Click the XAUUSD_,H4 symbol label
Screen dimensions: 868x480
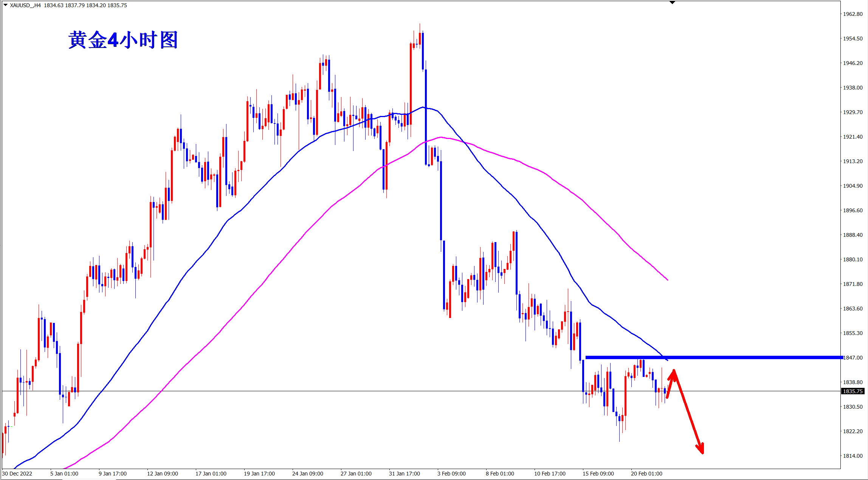[x=25, y=5]
